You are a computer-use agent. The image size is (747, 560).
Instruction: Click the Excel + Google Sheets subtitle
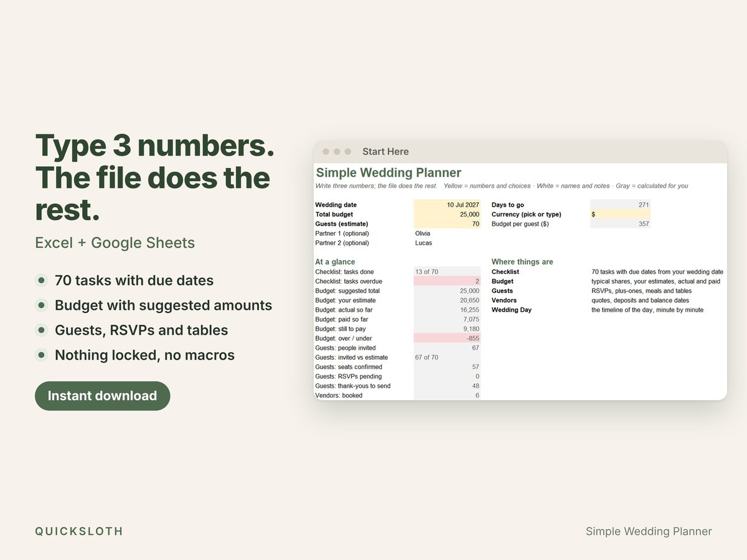tap(115, 243)
